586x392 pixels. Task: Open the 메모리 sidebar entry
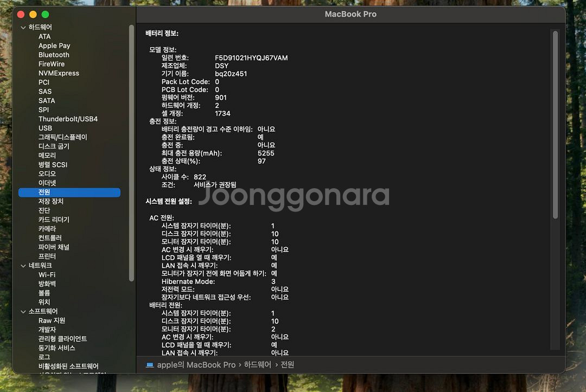click(47, 156)
